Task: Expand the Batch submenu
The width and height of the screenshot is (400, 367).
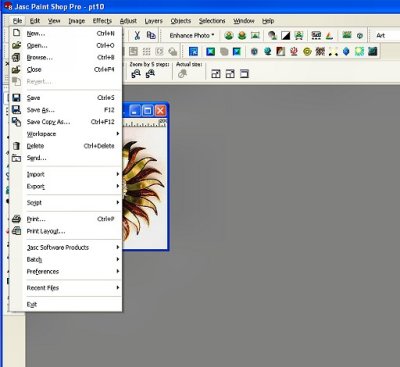Action: point(66,259)
